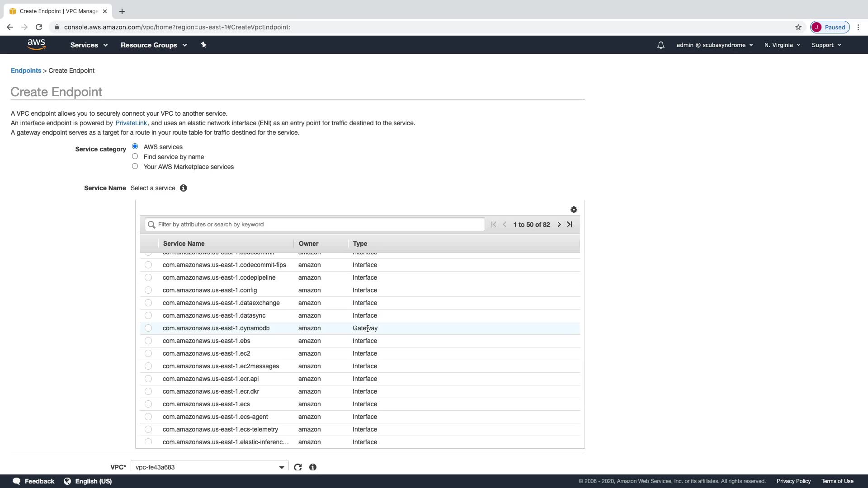The height and width of the screenshot is (488, 868).
Task: Refresh the VPC list
Action: coord(297,467)
